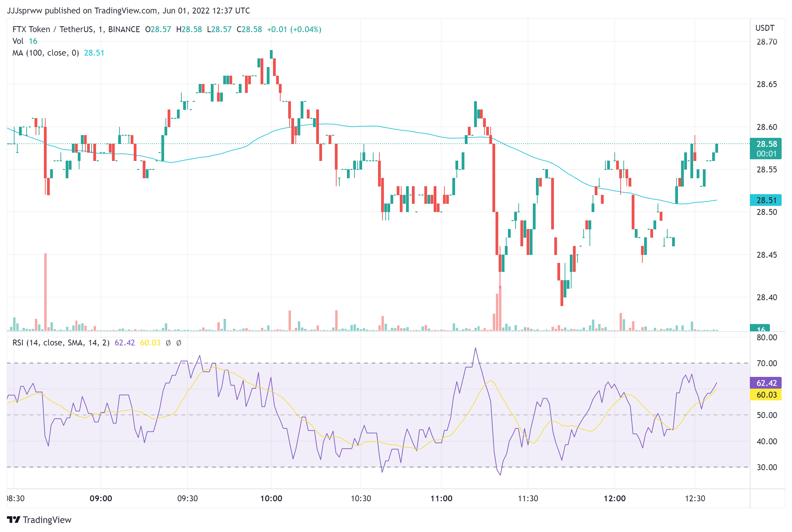
Task: Click the 09:00 time axis label
Action: tap(101, 498)
